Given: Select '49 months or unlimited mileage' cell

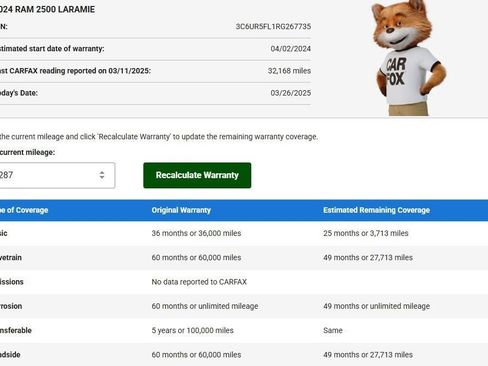Looking at the screenshot, I should click(376, 306).
